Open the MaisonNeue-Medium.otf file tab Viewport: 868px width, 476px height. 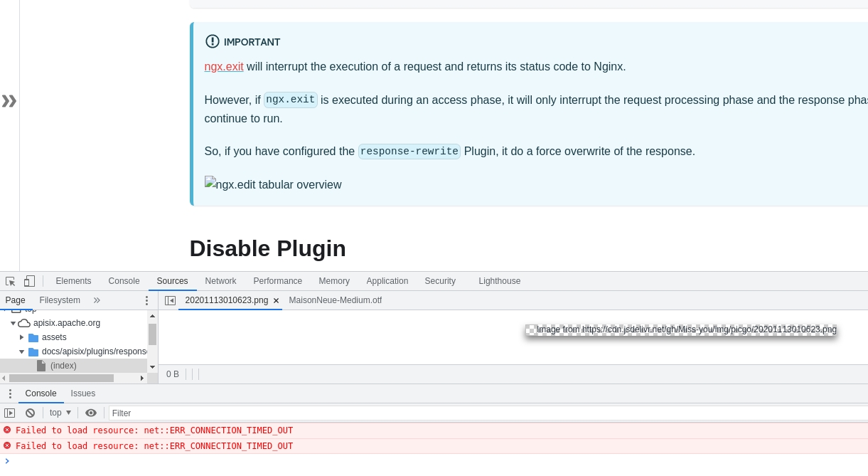coord(335,300)
